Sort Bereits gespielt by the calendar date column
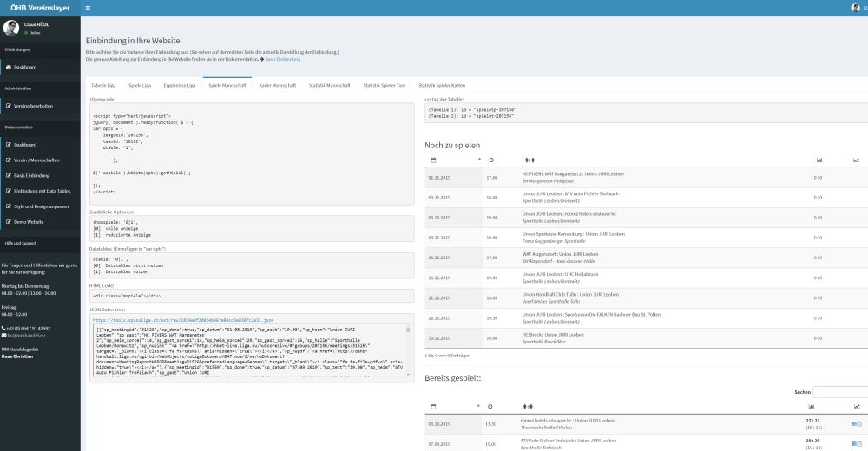This screenshot has width=868, height=451. (x=433, y=407)
